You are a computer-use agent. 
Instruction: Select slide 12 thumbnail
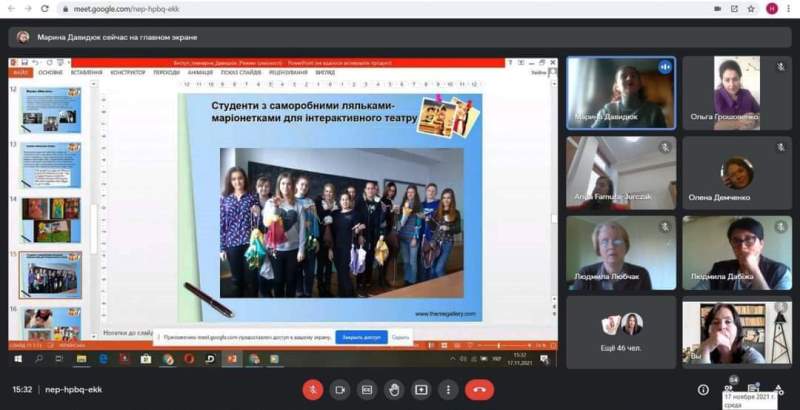pyautogui.click(x=51, y=110)
